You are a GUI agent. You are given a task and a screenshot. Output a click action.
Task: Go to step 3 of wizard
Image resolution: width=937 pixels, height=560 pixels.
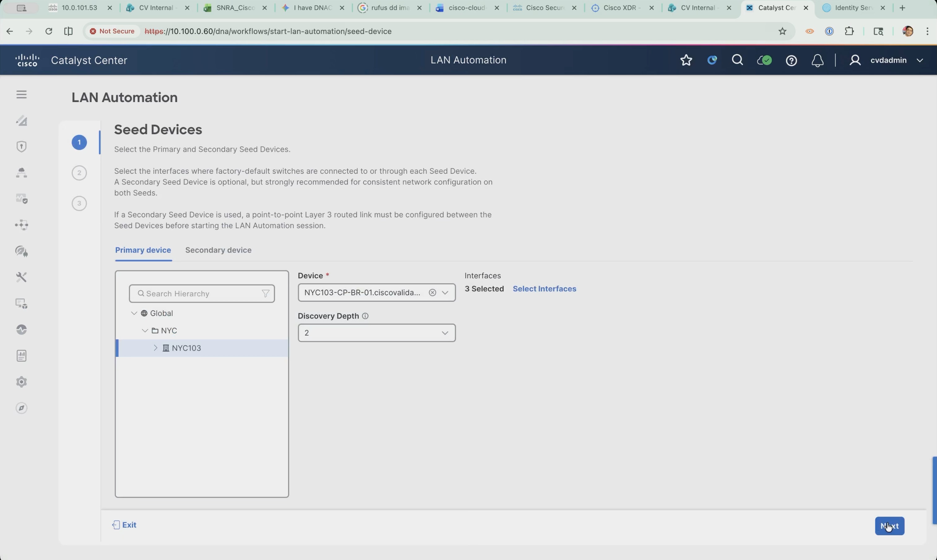pos(79,203)
